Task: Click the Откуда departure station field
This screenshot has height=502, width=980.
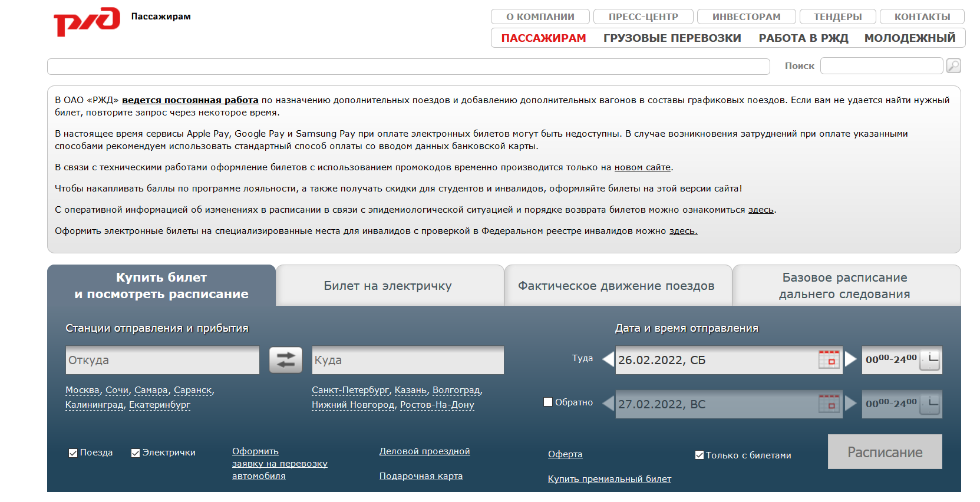Action: 162,360
